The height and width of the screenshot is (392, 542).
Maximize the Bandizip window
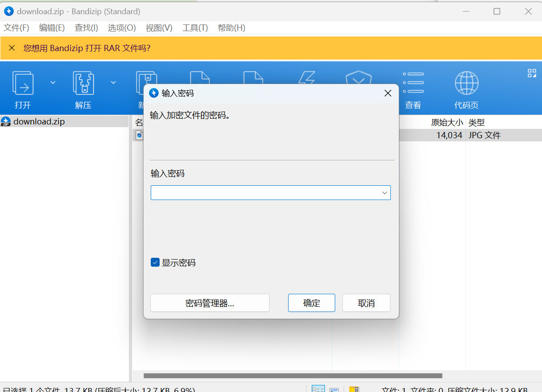coord(497,12)
